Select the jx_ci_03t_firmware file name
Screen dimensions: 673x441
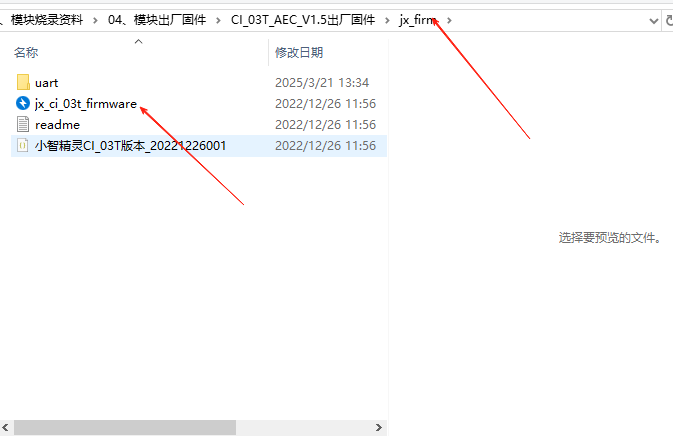coord(86,103)
